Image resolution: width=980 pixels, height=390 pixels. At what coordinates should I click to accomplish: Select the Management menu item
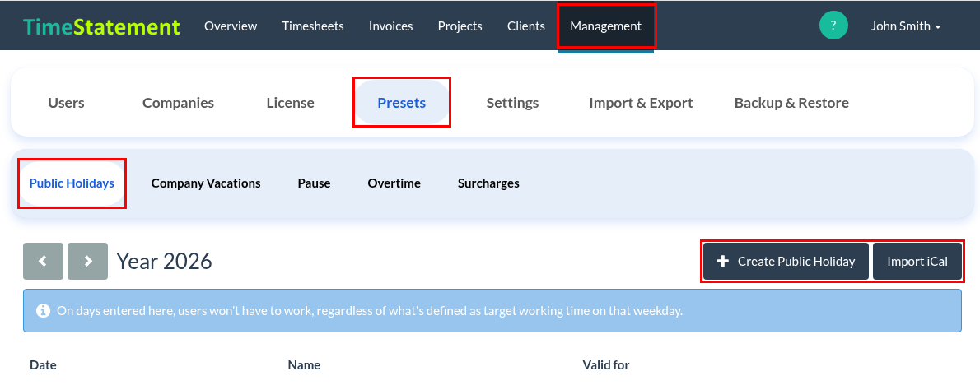(605, 26)
